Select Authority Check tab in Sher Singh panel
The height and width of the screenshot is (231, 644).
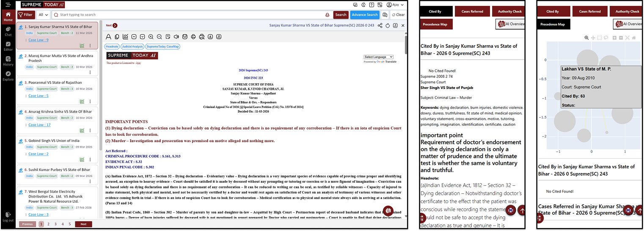[x=509, y=11]
